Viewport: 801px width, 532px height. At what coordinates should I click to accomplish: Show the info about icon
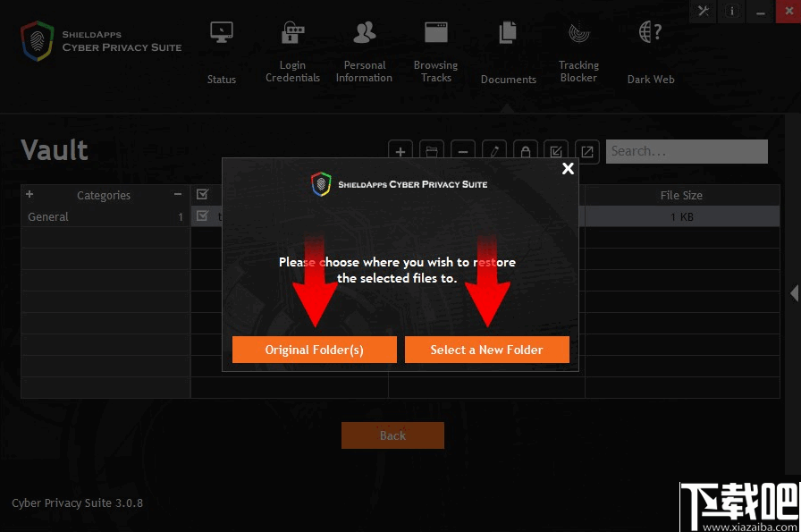(x=731, y=11)
